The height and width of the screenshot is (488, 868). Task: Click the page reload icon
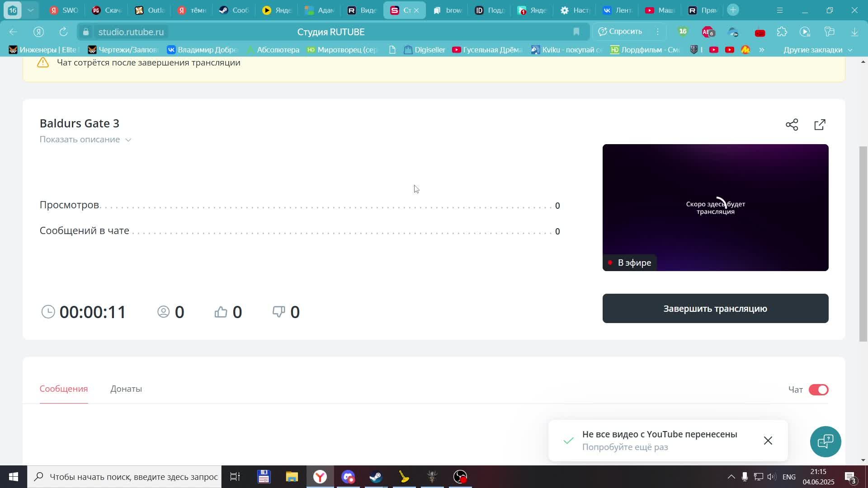coord(63,32)
